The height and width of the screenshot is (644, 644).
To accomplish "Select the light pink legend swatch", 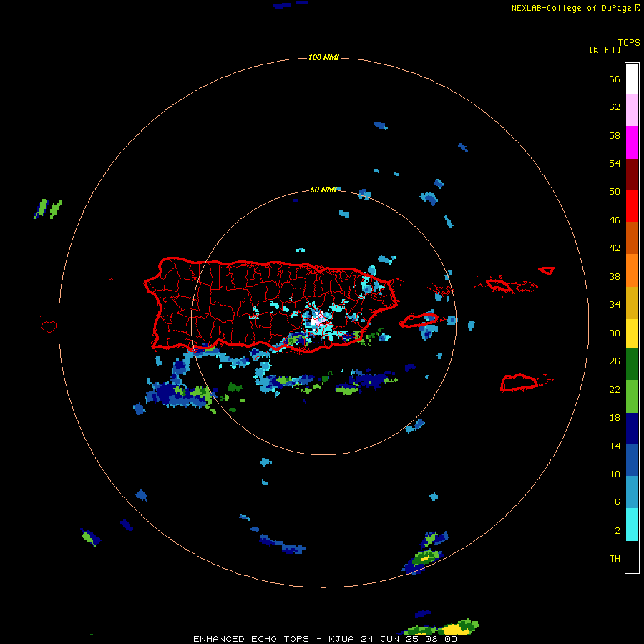I will (x=632, y=109).
